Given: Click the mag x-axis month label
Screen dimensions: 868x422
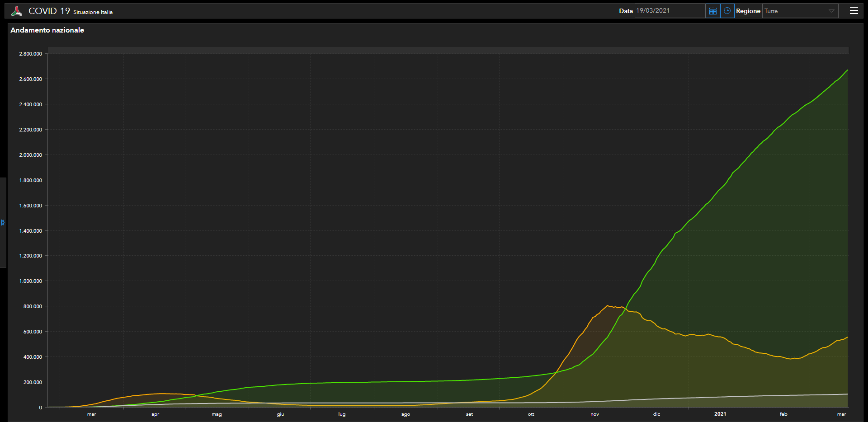Looking at the screenshot, I should click(x=217, y=414).
